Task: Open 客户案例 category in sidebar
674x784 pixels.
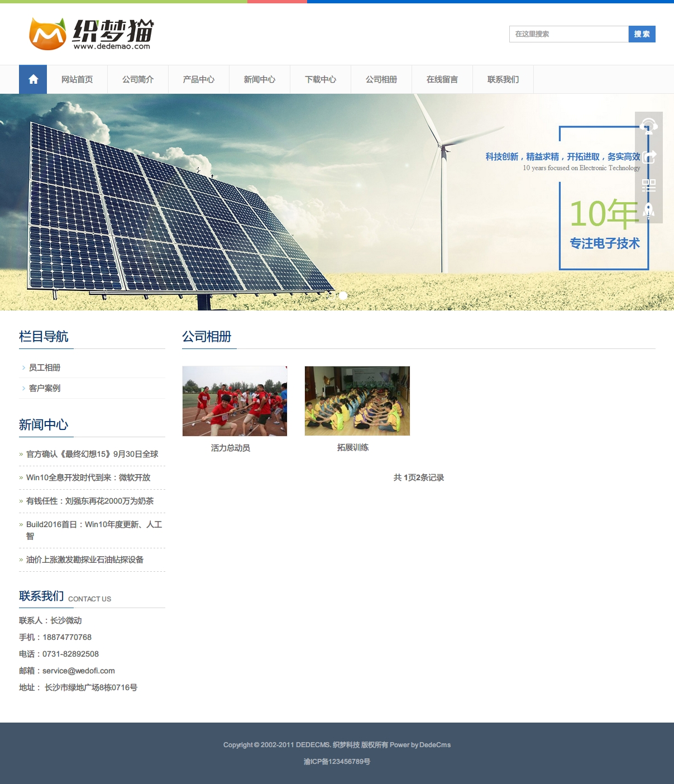Action: pyautogui.click(x=45, y=388)
